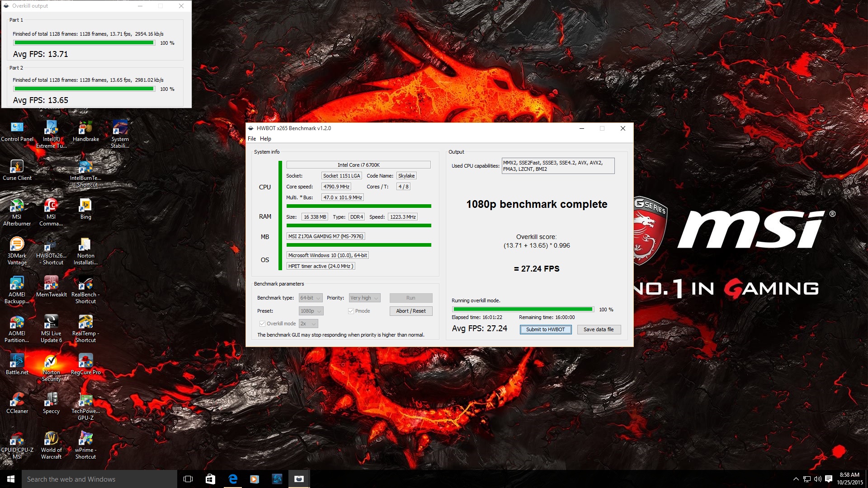Select the HWBOT benchmark taskbar button
The height and width of the screenshot is (488, 868).
[299, 479]
